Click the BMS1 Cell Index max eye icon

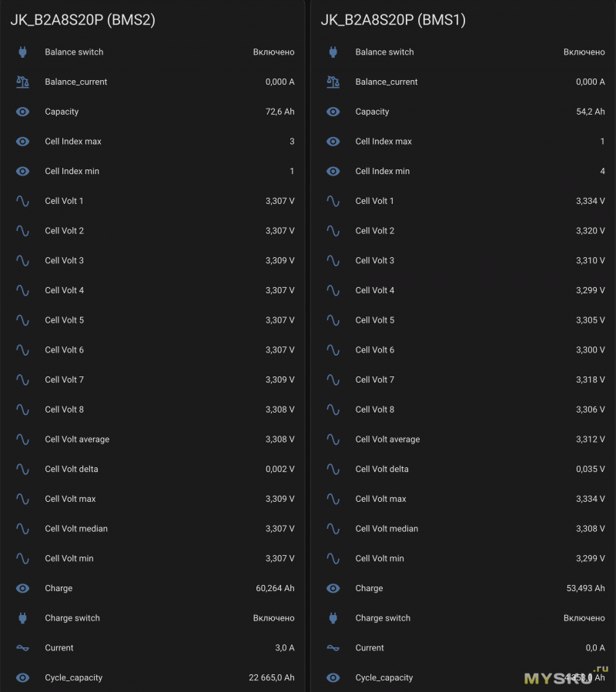coord(333,142)
